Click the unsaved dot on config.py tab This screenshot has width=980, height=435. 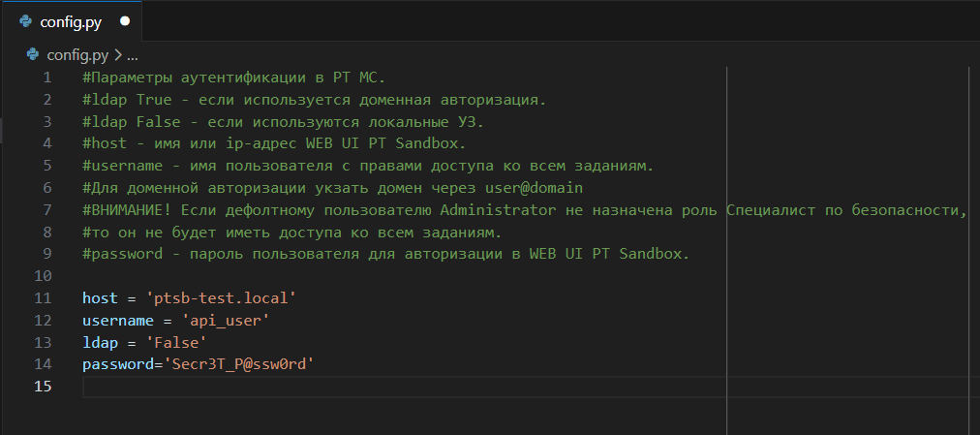(x=125, y=21)
